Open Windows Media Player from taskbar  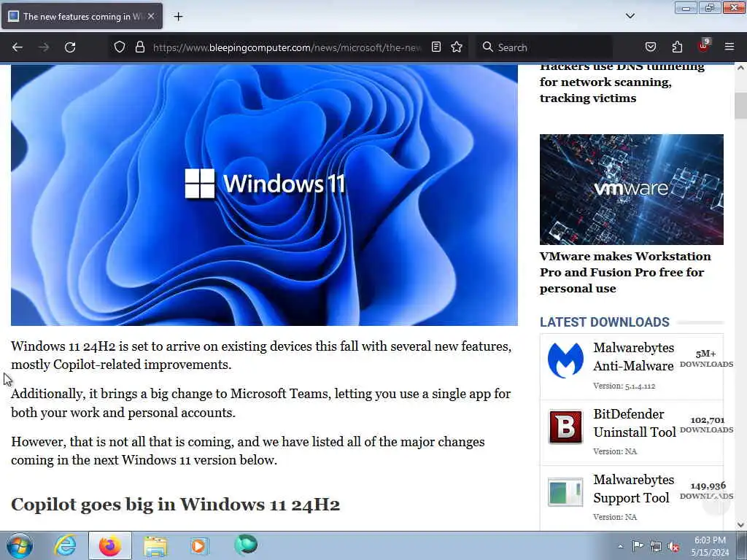click(200, 545)
